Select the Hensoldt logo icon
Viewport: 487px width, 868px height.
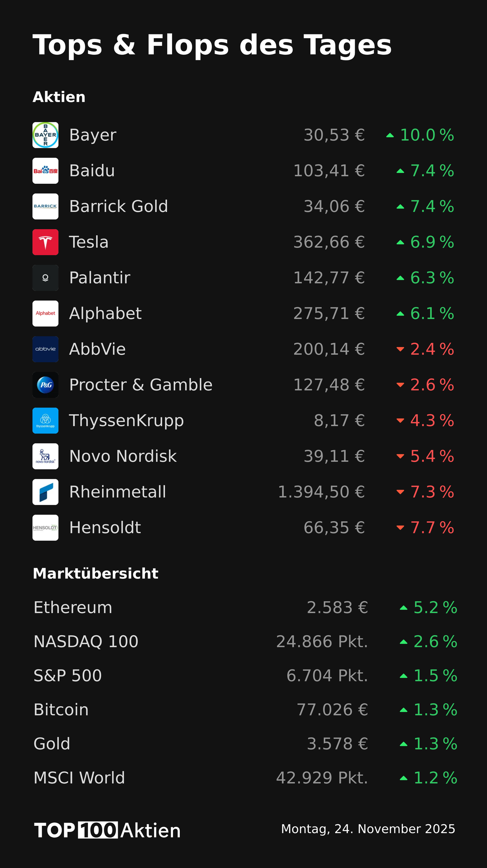45,528
